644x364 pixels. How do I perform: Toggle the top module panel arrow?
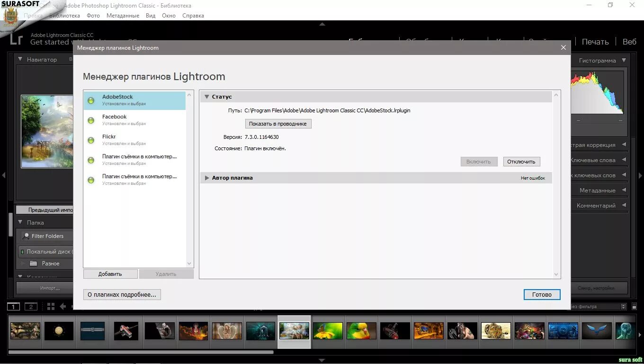(322, 24)
